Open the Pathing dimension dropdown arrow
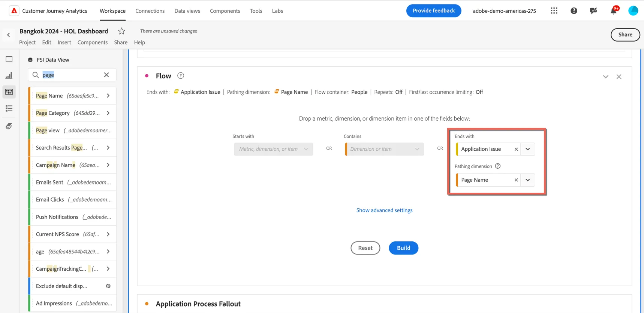 point(528,180)
